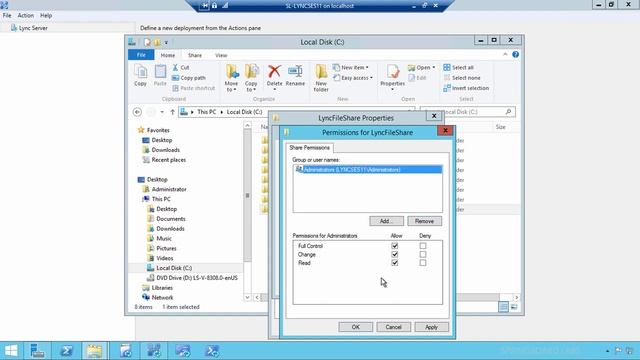Click the Paste icon in ribbon
640x360 pixels.
tap(160, 75)
